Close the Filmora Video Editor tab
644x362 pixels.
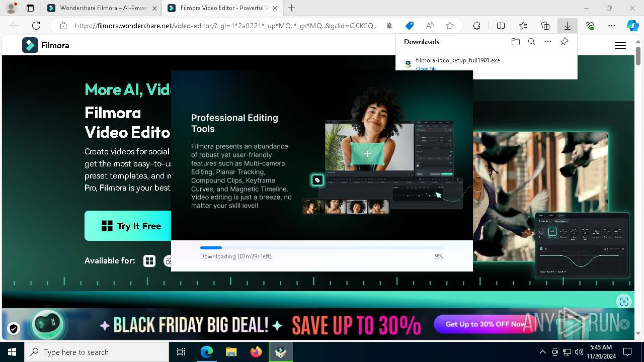[274, 8]
